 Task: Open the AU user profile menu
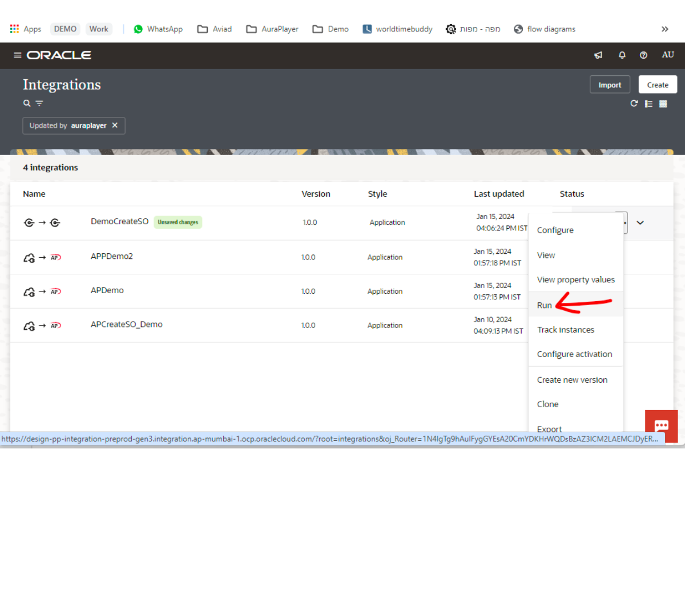tap(668, 55)
